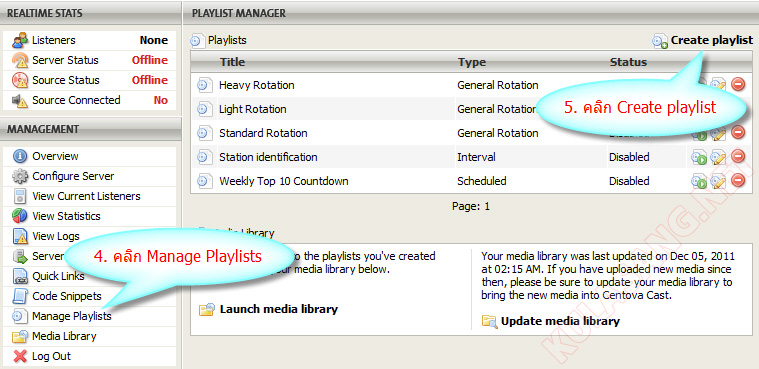Delete the Station identification playlist
The image size is (759, 369).
[738, 156]
